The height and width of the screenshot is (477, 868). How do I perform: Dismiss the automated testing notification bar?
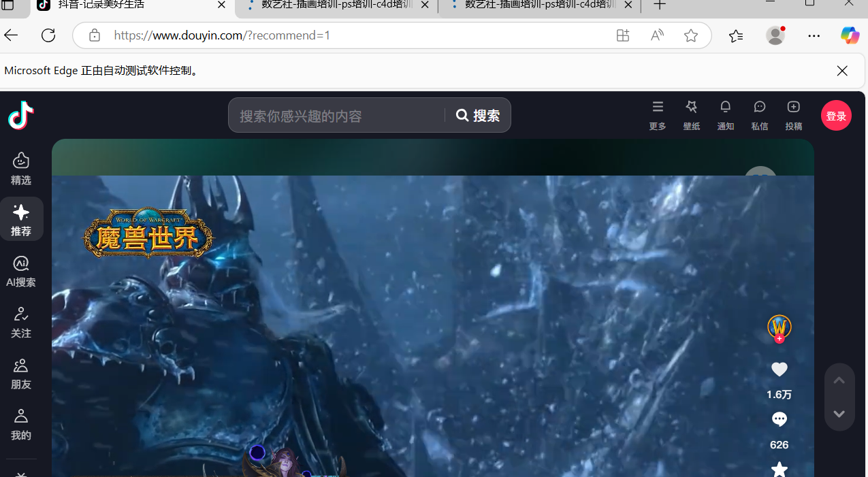click(842, 71)
